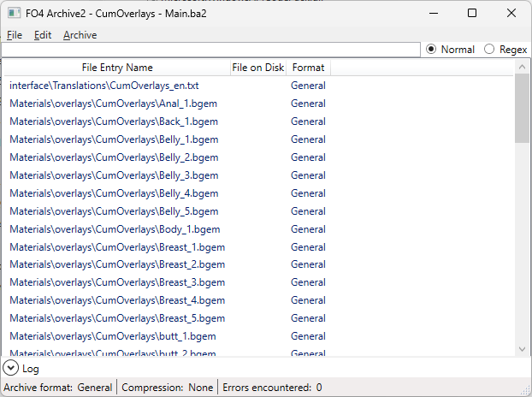Maximize the Archive2 window
532x397 pixels.
472,14
